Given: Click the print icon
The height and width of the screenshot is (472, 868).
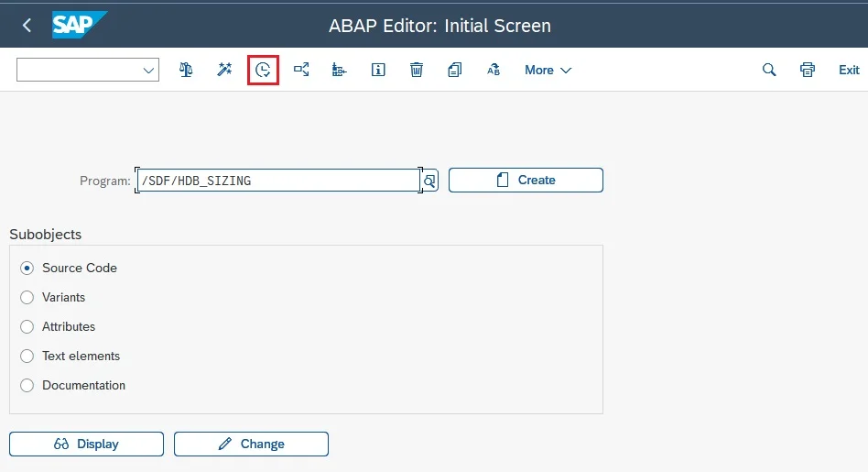Looking at the screenshot, I should click(807, 70).
